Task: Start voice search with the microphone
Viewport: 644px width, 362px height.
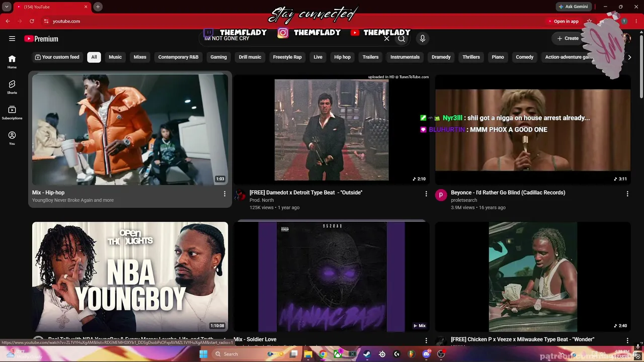Action: point(423,39)
